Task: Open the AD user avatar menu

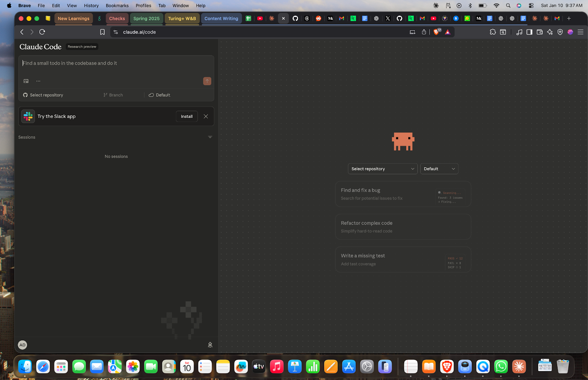Action: click(22, 345)
